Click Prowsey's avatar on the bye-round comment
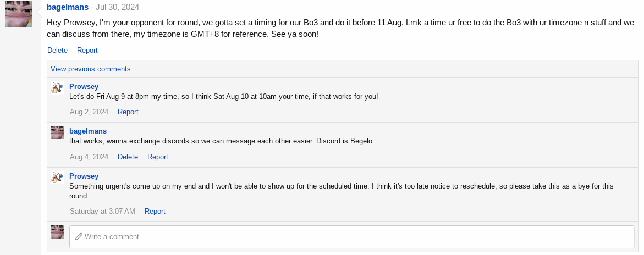The width and height of the screenshot is (644, 255). [57, 178]
